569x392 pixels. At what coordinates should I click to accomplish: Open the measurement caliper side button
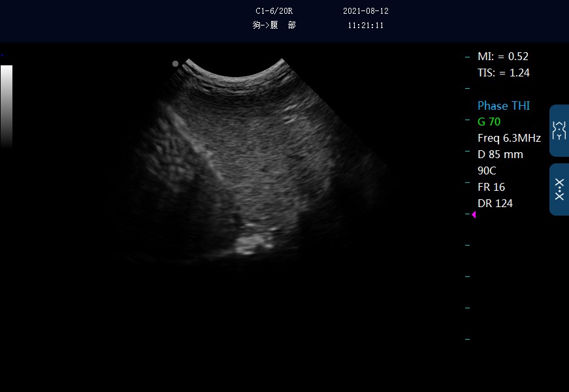pyautogui.click(x=559, y=189)
